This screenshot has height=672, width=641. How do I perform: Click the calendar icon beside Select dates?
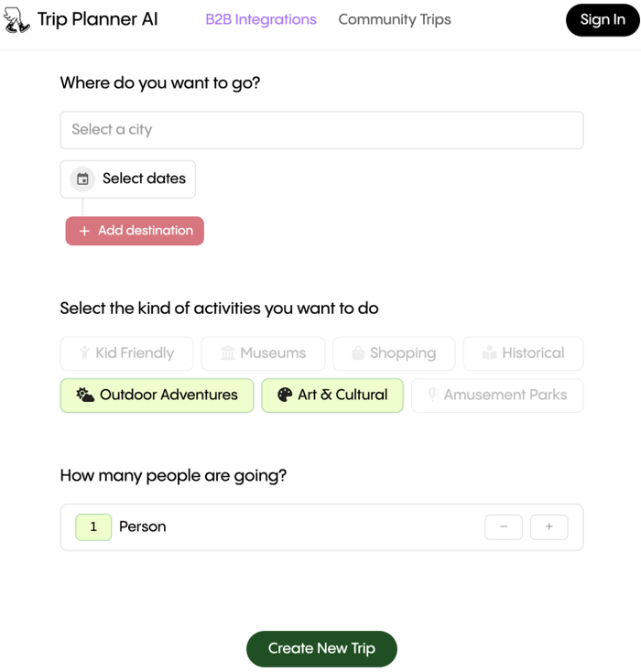pyautogui.click(x=82, y=179)
